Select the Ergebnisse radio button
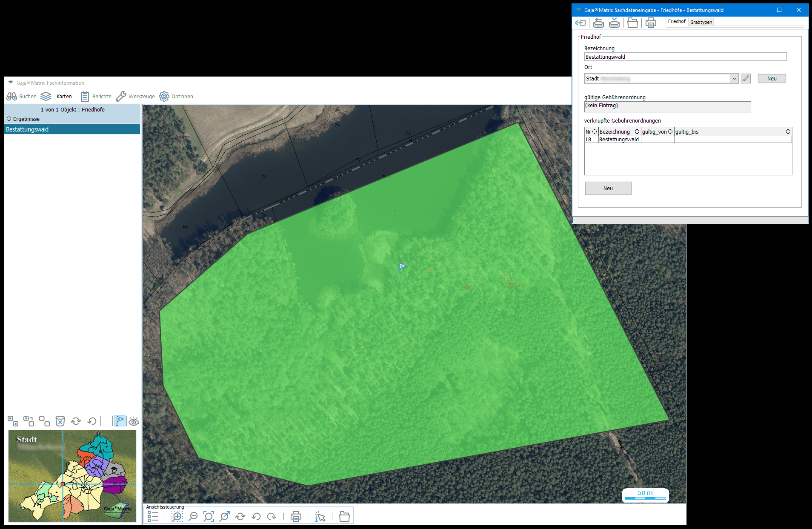The image size is (812, 529). click(9, 119)
